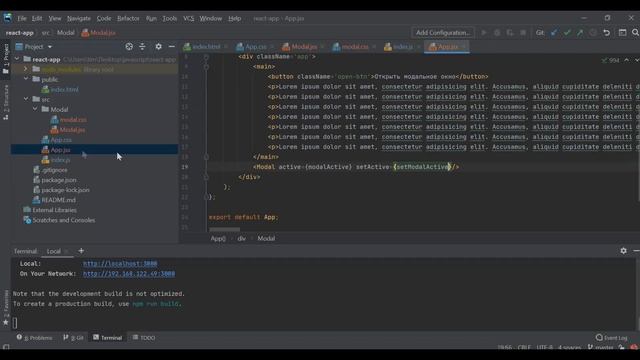
Task: Switch to the index.html editor tab
Action: (x=206, y=47)
